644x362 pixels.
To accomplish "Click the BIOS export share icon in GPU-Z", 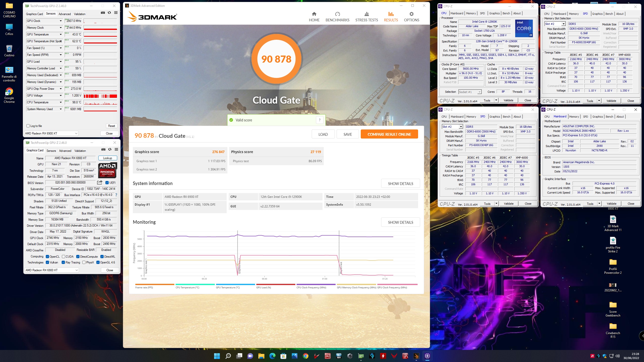I will point(100,183).
